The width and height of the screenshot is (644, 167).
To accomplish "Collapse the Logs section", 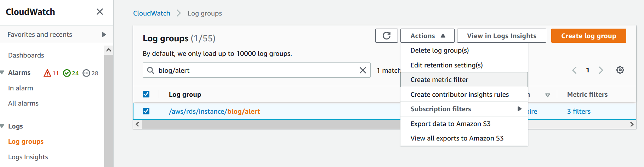I will tap(2, 126).
